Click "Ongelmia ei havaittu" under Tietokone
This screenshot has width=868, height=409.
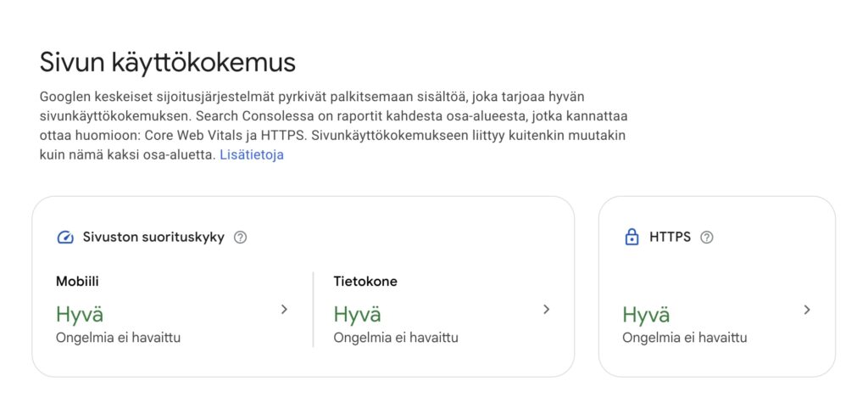(396, 338)
